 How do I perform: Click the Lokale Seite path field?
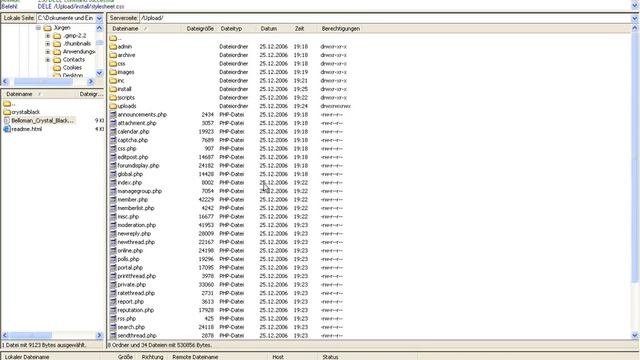pyautogui.click(x=66, y=18)
